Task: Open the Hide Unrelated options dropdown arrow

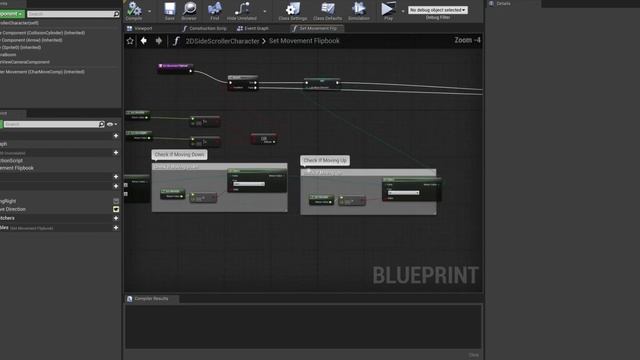Action: click(264, 11)
